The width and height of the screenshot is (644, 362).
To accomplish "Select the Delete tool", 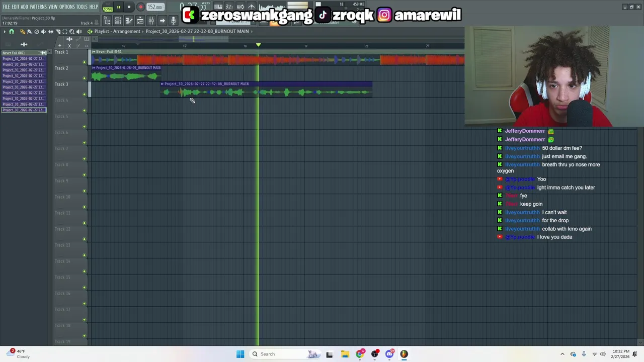I will tap(36, 32).
